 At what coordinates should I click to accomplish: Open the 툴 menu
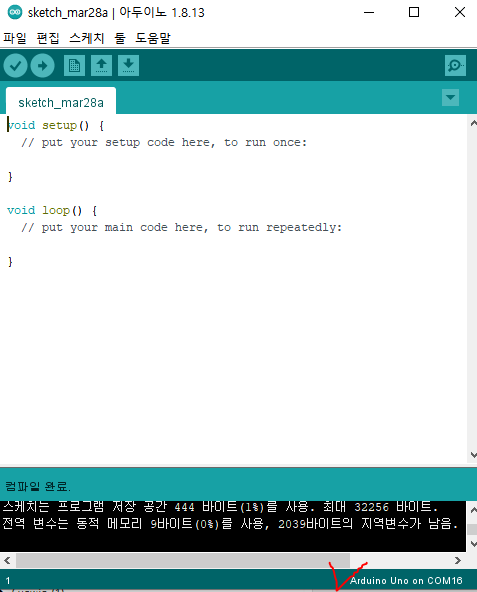tap(120, 38)
